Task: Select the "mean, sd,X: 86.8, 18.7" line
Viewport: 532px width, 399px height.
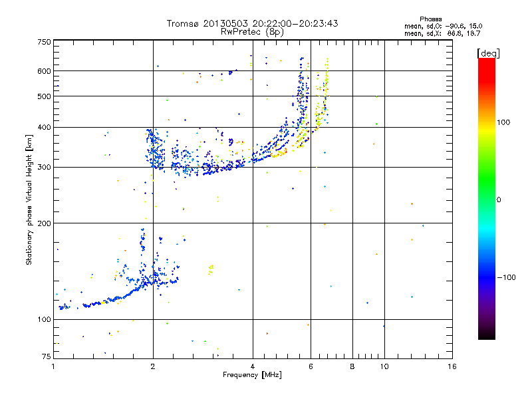Action: coord(442,33)
